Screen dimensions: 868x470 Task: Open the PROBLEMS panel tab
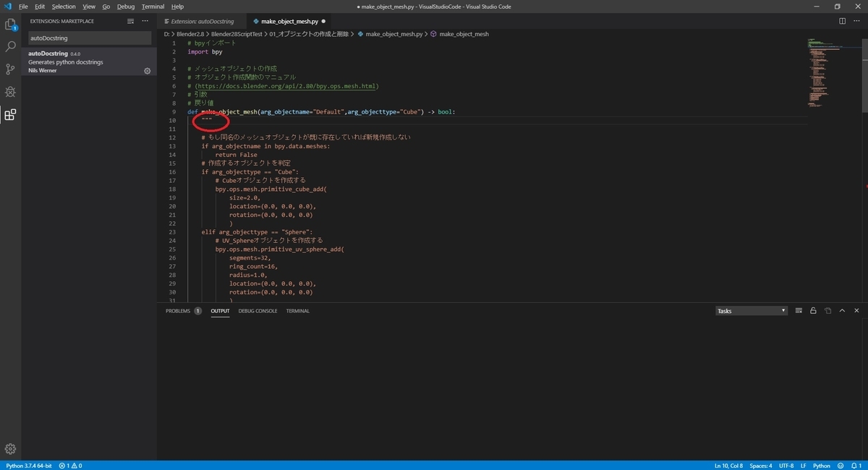(x=183, y=311)
